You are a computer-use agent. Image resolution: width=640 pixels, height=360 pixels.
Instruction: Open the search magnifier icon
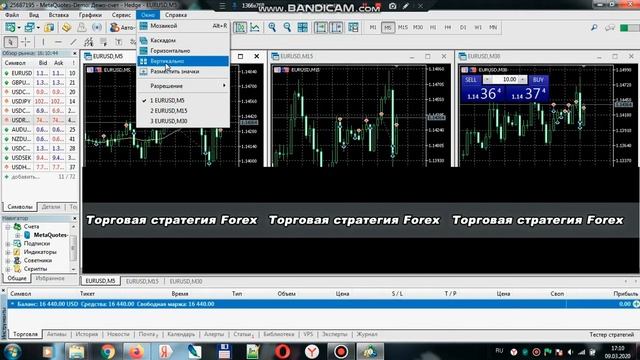[x=594, y=27]
